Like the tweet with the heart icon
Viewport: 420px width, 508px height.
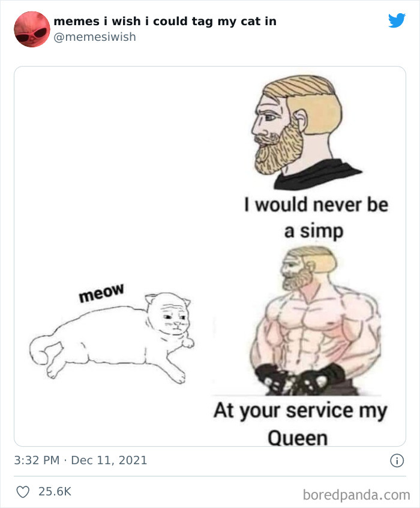tap(23, 491)
